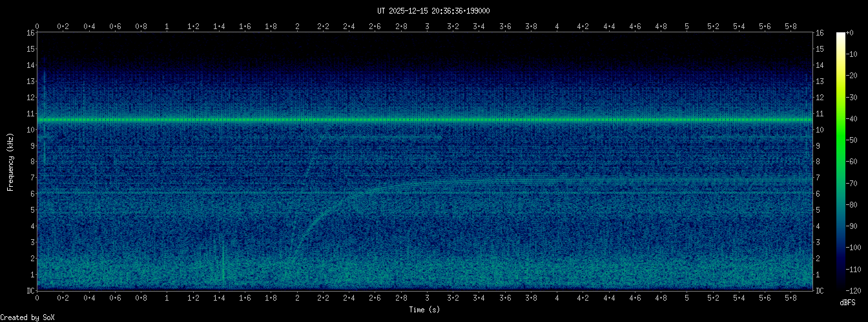This screenshot has width=868, height=322.
Task: Click the 16 label on the right frequency axis
Action: click(820, 33)
